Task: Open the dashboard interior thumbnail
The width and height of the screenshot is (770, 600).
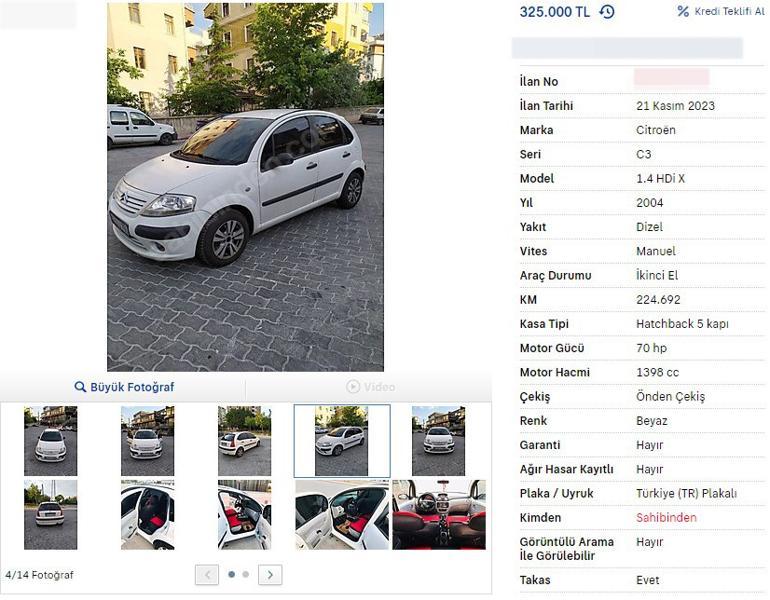Action: [x=439, y=515]
